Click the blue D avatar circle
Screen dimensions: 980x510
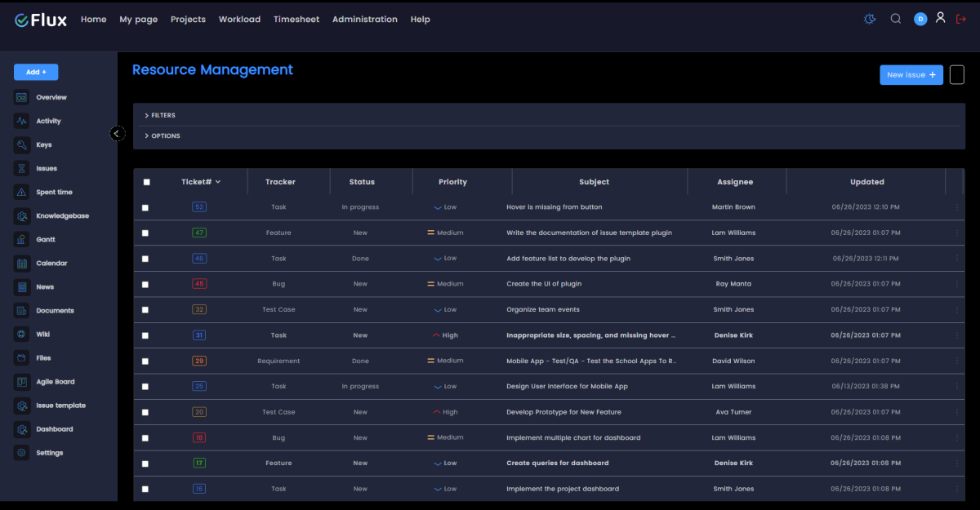coord(920,18)
